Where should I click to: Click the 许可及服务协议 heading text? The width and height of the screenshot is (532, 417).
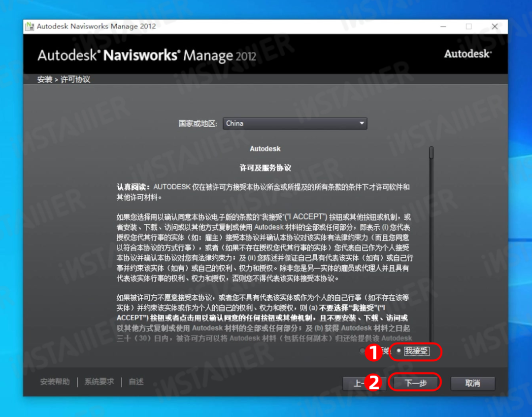click(266, 168)
